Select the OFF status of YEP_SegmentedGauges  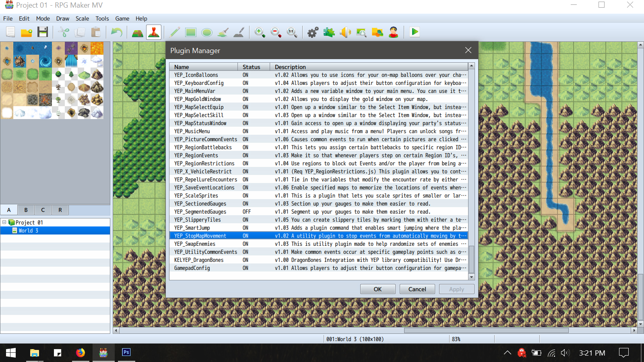(x=246, y=212)
